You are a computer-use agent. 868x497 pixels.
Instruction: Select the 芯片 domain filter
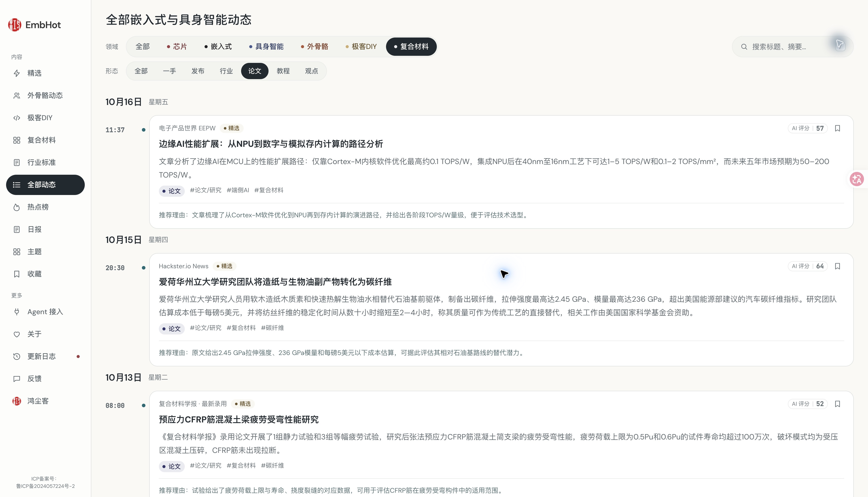[177, 46]
